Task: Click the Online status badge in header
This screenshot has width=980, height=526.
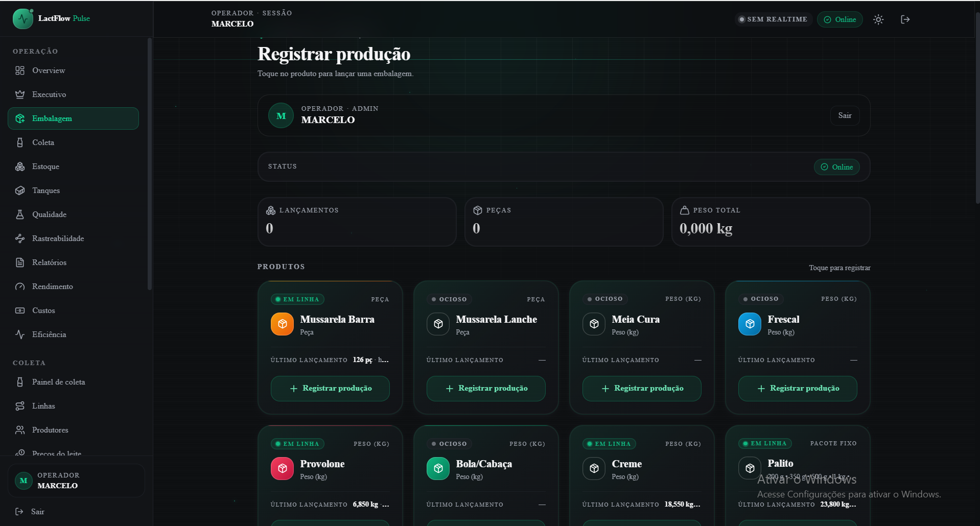Action: click(840, 19)
